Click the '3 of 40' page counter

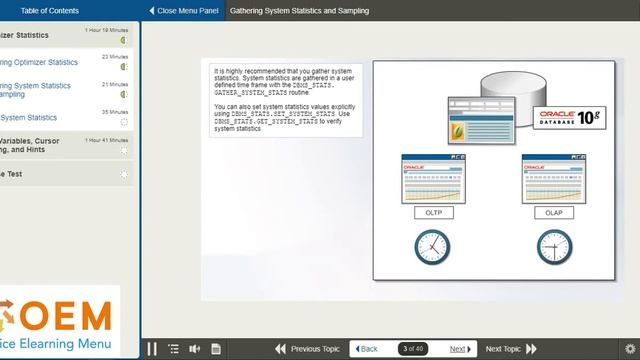413,349
